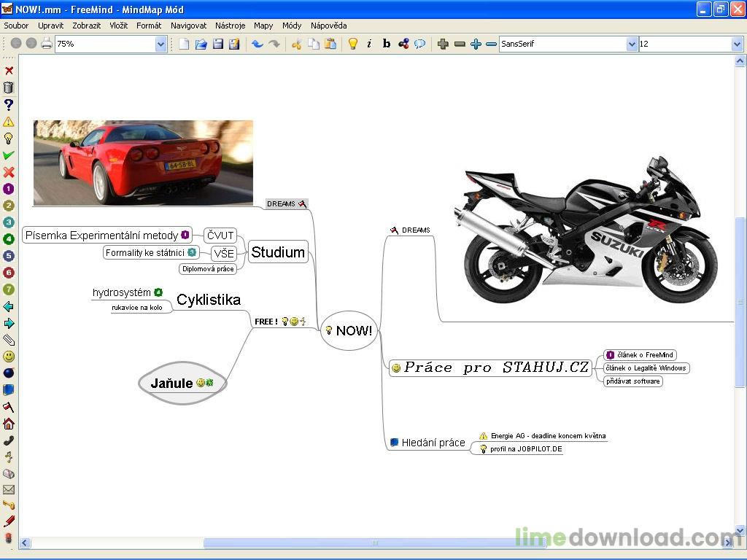Image resolution: width=747 pixels, height=560 pixels.
Task: Click the scissors cut icon in toolbar
Action: (x=296, y=44)
